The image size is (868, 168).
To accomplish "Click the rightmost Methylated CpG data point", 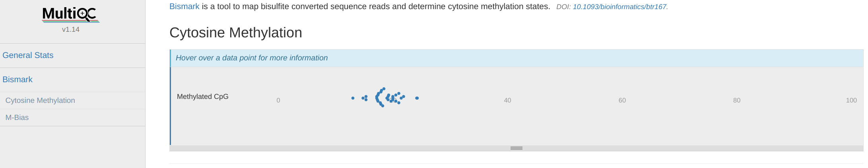I will [x=417, y=98].
